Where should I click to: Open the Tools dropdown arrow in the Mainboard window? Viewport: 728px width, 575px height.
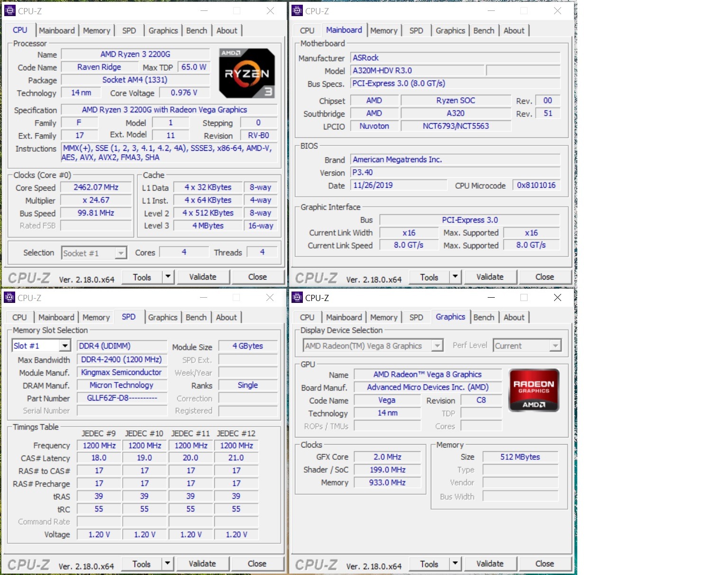[455, 277]
